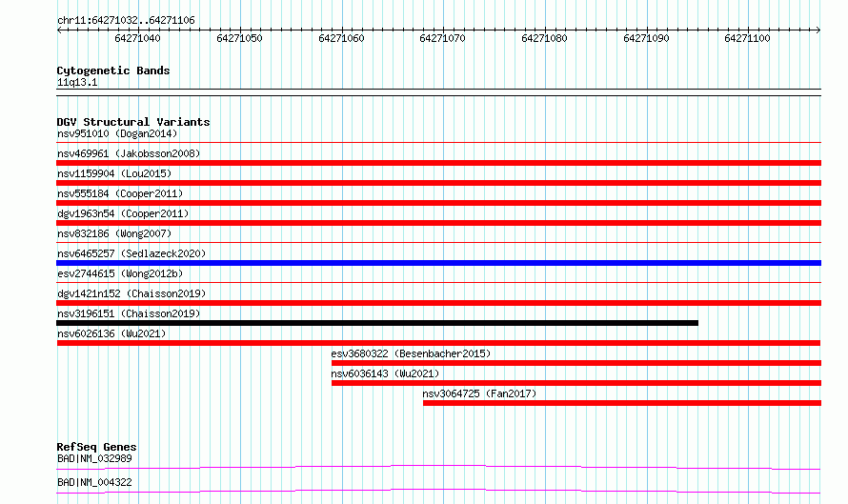The image size is (848, 504).
Task: Click the chr11:64271032..64271106 region label
Action: click(x=126, y=21)
